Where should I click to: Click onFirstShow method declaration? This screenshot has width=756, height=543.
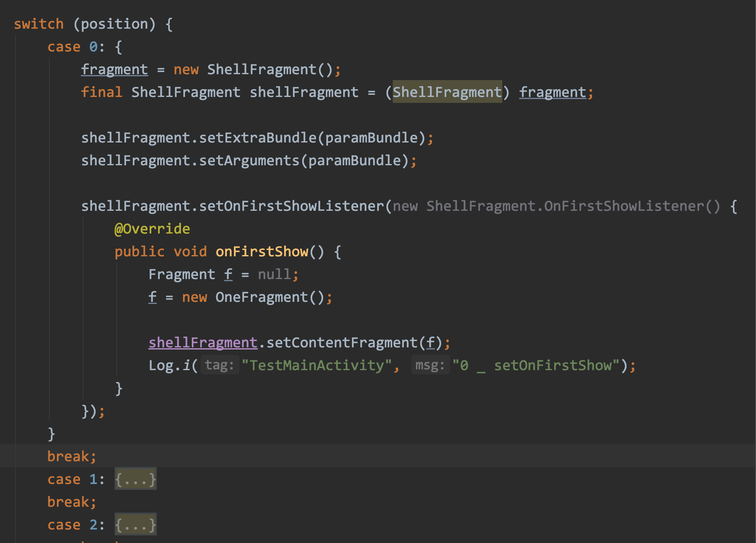[262, 252]
